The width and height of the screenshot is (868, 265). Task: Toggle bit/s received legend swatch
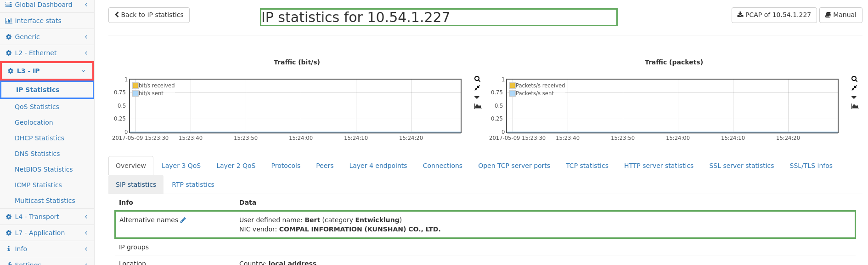tap(135, 86)
